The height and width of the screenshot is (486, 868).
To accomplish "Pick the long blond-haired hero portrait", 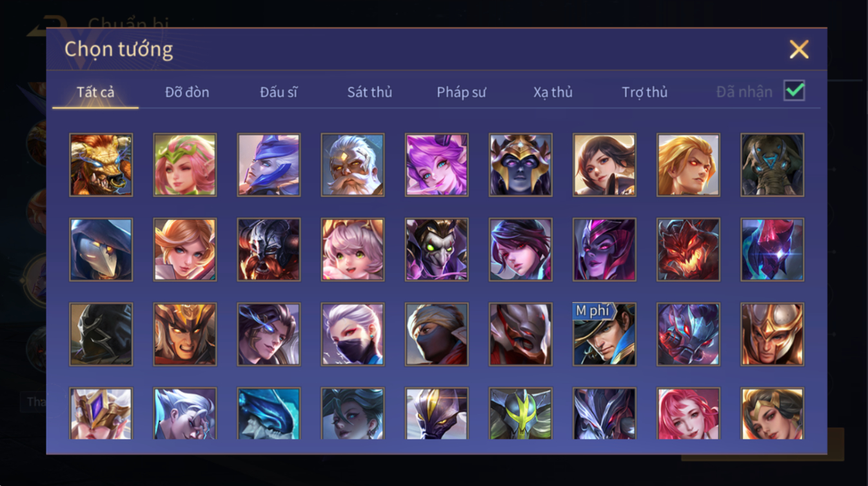I will [688, 165].
